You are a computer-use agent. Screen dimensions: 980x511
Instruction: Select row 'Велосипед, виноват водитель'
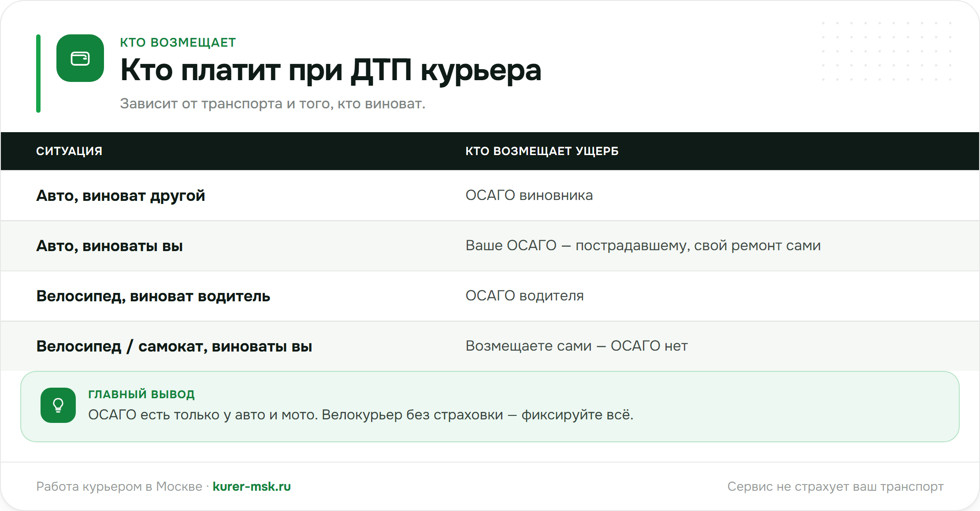click(x=490, y=296)
